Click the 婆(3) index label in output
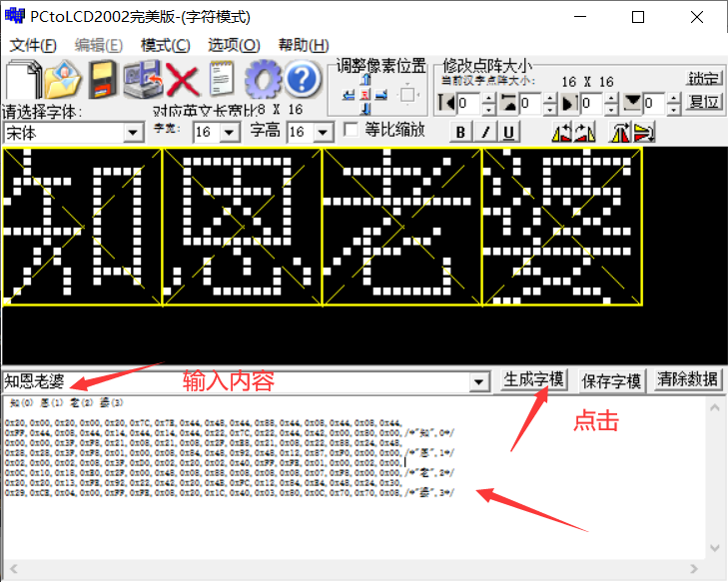 pos(112,402)
